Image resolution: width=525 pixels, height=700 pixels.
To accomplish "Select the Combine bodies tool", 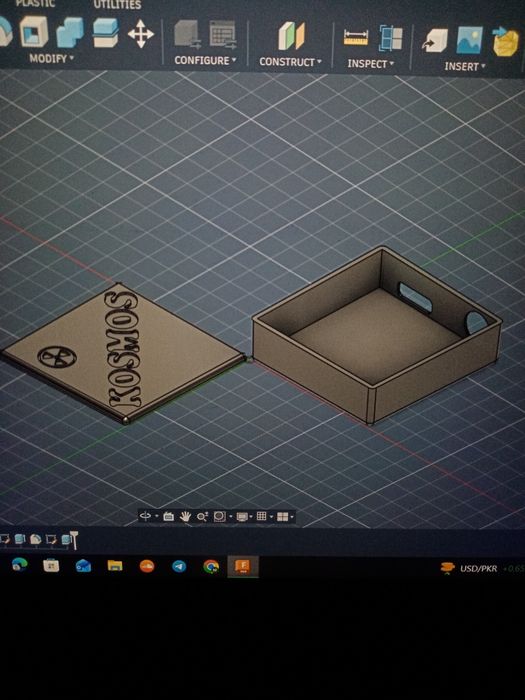I will [70, 32].
